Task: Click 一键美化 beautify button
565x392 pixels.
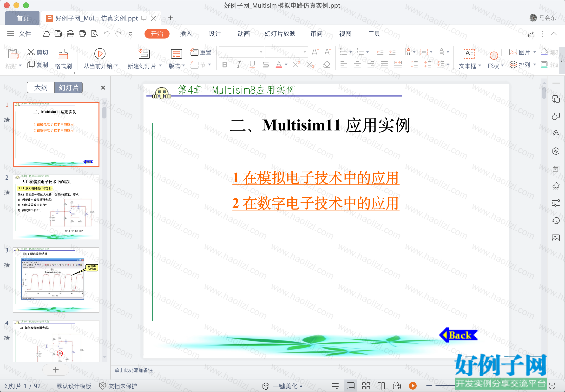Action: click(x=282, y=386)
